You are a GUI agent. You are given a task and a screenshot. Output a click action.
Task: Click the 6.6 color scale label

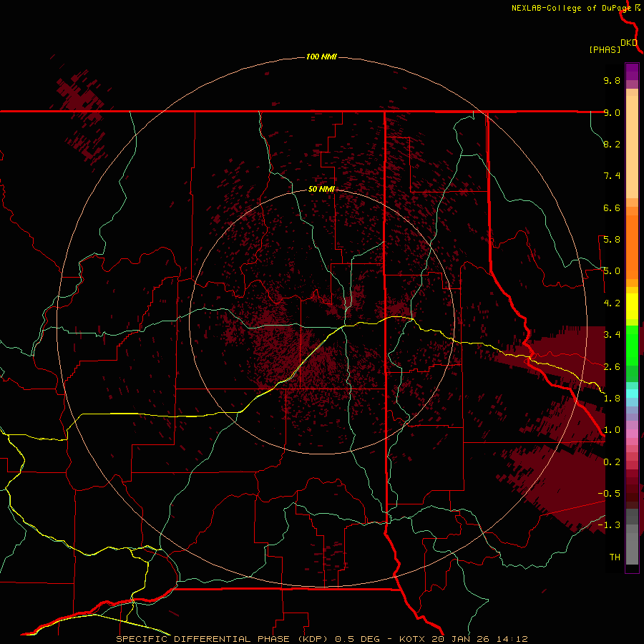(612, 208)
